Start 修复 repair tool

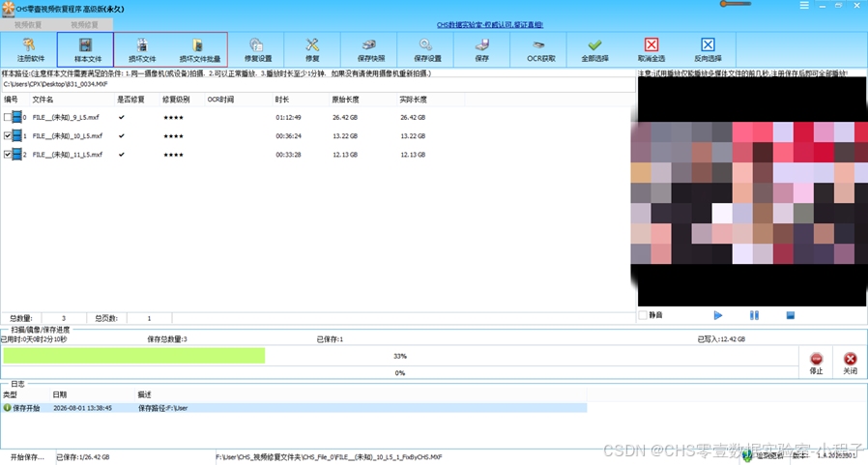312,50
